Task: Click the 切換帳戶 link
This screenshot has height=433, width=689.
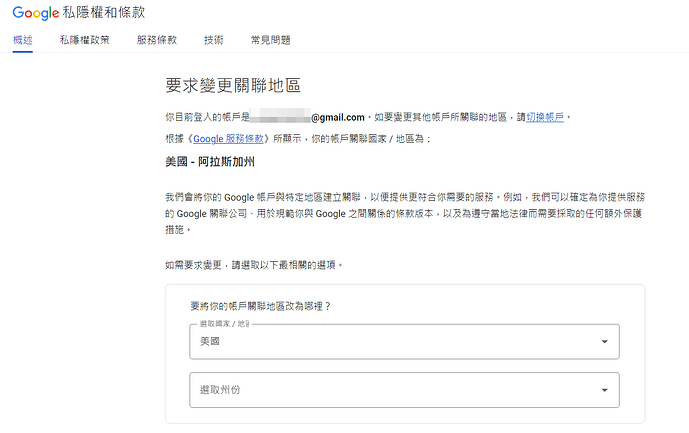Action: pos(545,117)
